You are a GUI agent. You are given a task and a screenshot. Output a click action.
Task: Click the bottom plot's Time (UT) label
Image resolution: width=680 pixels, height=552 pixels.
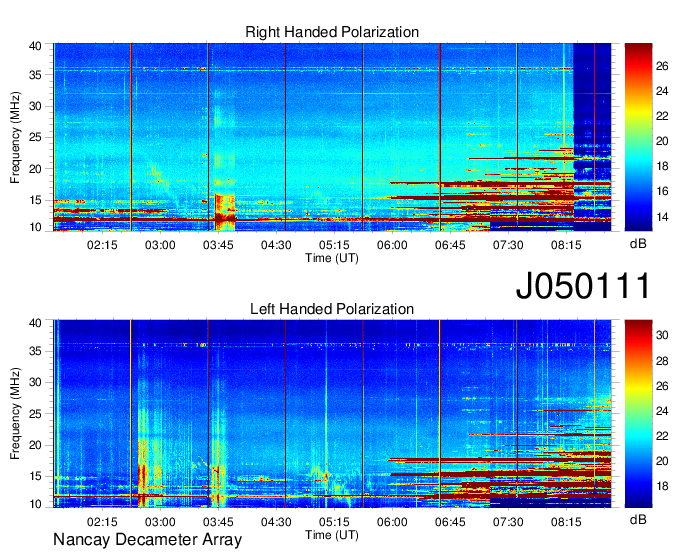tap(332, 535)
